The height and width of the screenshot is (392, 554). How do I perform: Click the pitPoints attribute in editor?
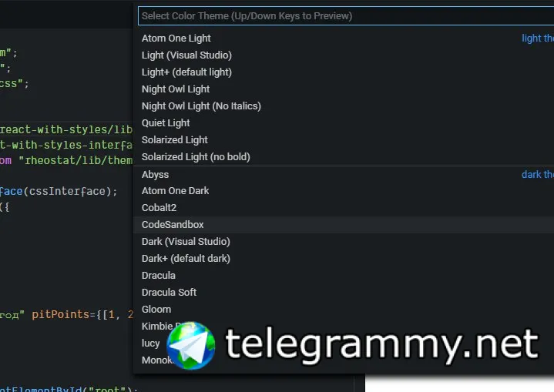coord(61,314)
